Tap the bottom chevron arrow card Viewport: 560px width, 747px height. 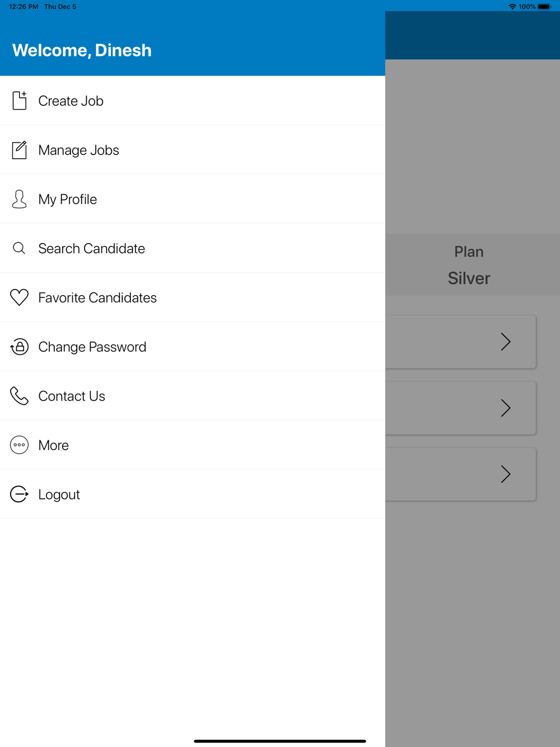tap(505, 474)
